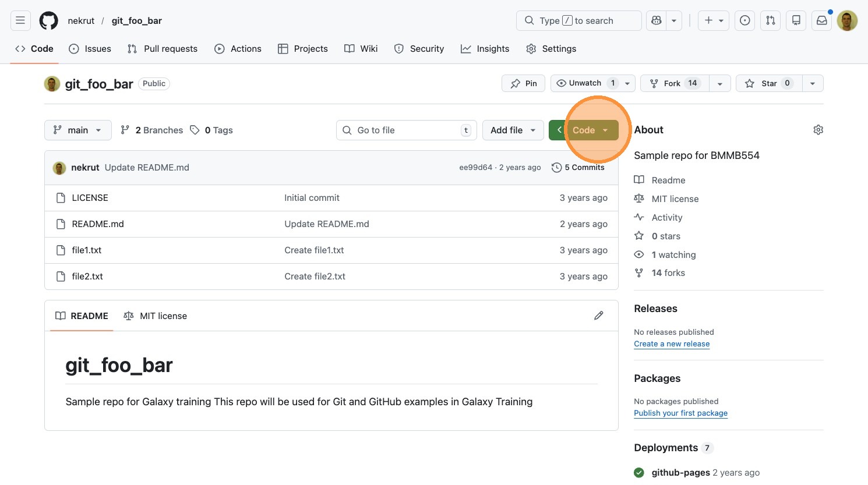Click the About section gear icon
This screenshot has width=868, height=485.
point(818,130)
